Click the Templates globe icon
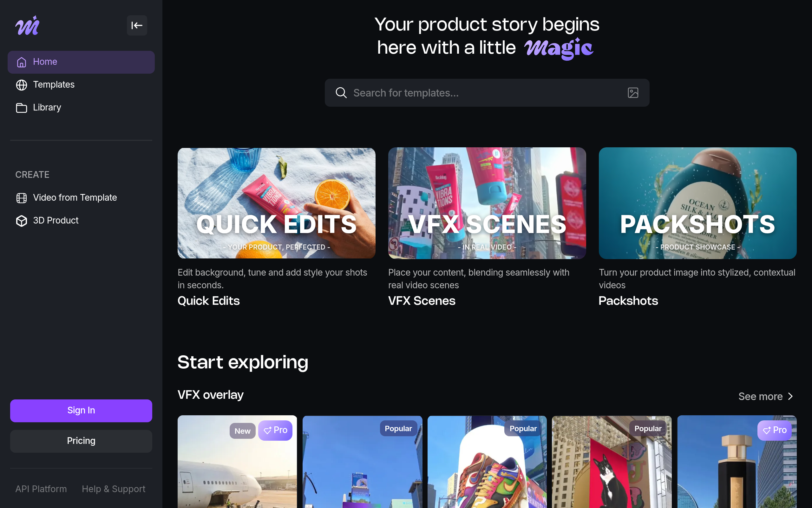Image resolution: width=812 pixels, height=508 pixels. click(22, 85)
